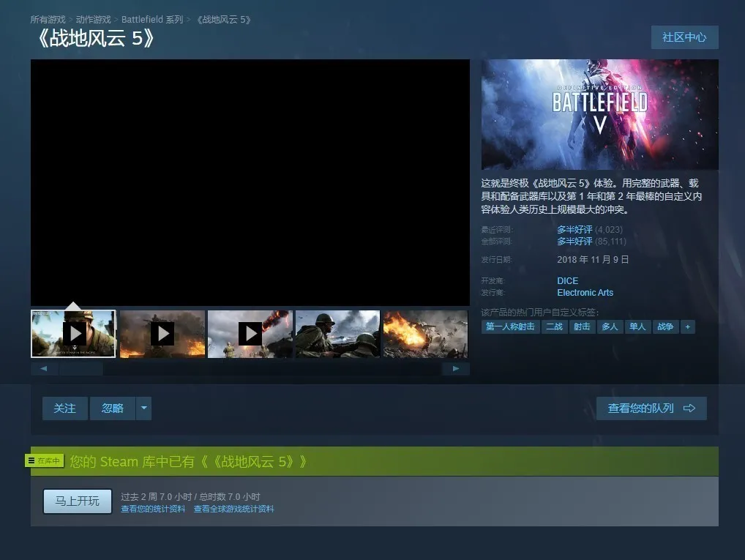The image size is (745, 560).
Task: Play the first video thumbnail with soldier
Action: click(x=73, y=334)
